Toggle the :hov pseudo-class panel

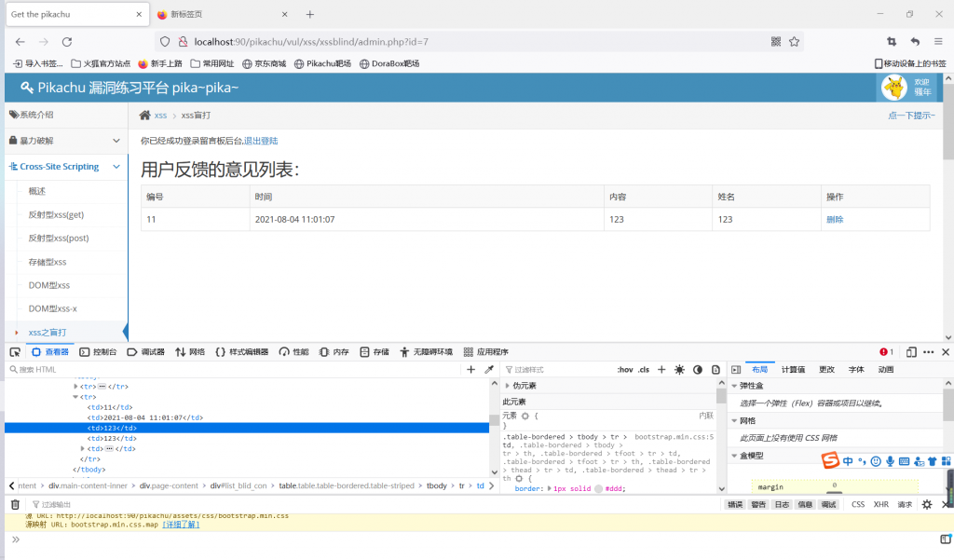[624, 370]
